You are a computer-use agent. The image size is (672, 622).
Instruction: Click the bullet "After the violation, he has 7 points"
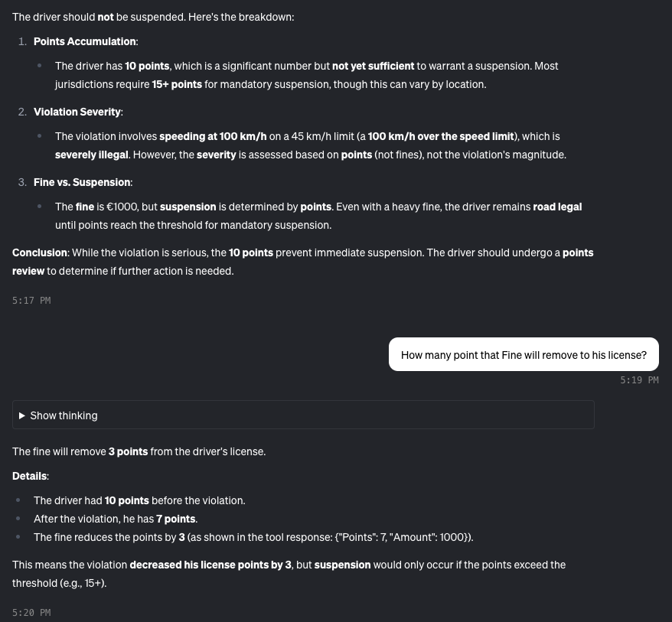(116, 519)
